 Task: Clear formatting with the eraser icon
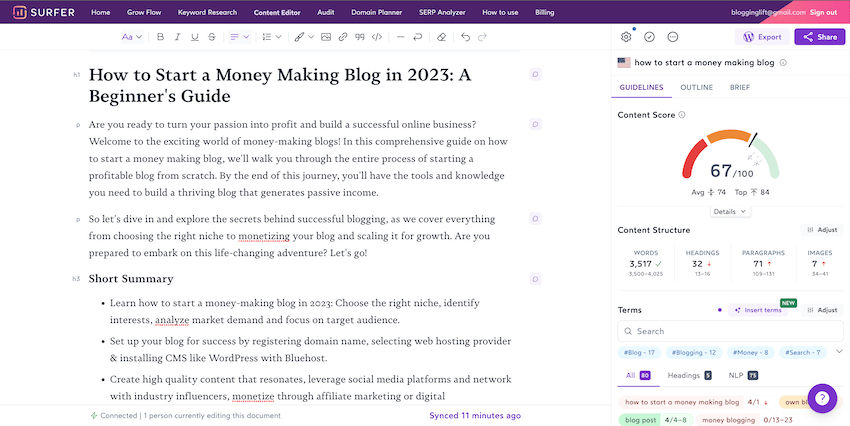441,37
